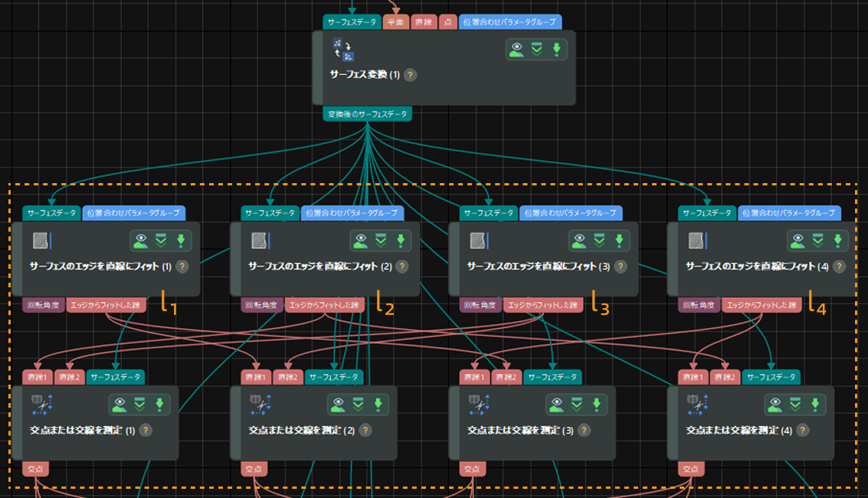This screenshot has width=868, height=498.
Task: Click green run arrow on 交点または交線を測定 (3)
Action: click(x=598, y=405)
